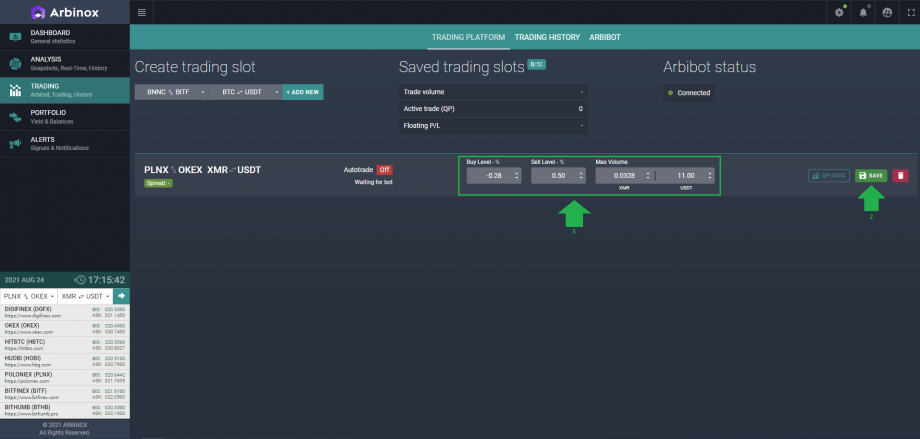Open Alerts Signals & Notifications

point(65,144)
